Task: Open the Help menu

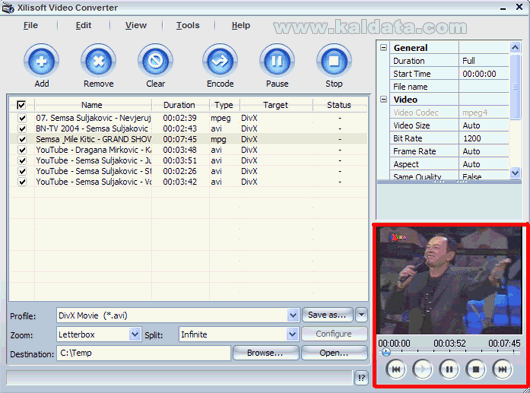Action: click(241, 25)
